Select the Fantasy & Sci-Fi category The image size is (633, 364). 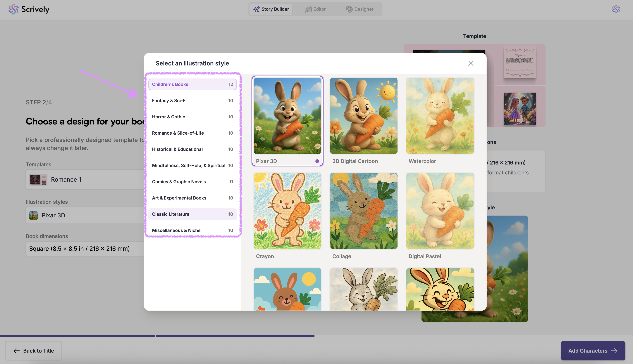tap(192, 100)
